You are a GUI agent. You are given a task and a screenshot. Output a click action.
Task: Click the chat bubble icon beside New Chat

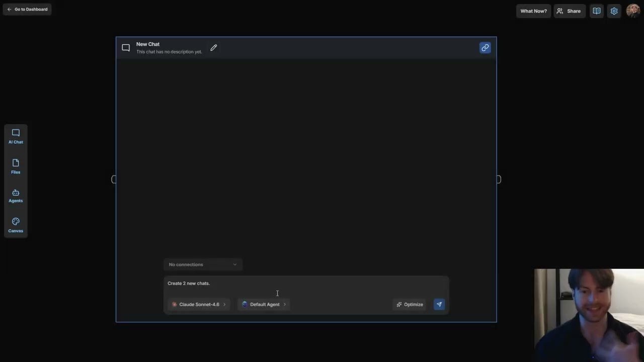[x=126, y=48]
